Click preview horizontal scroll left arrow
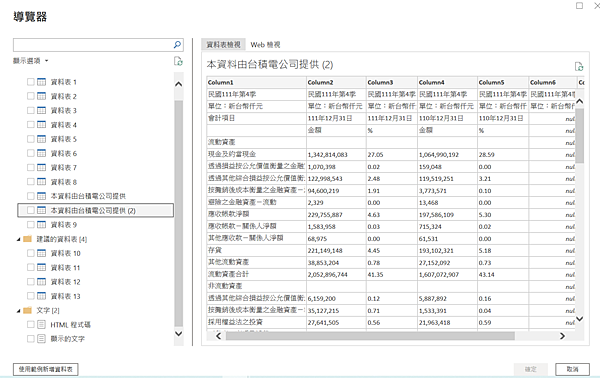Image resolution: width=600 pixels, height=378 pixels. point(218,336)
